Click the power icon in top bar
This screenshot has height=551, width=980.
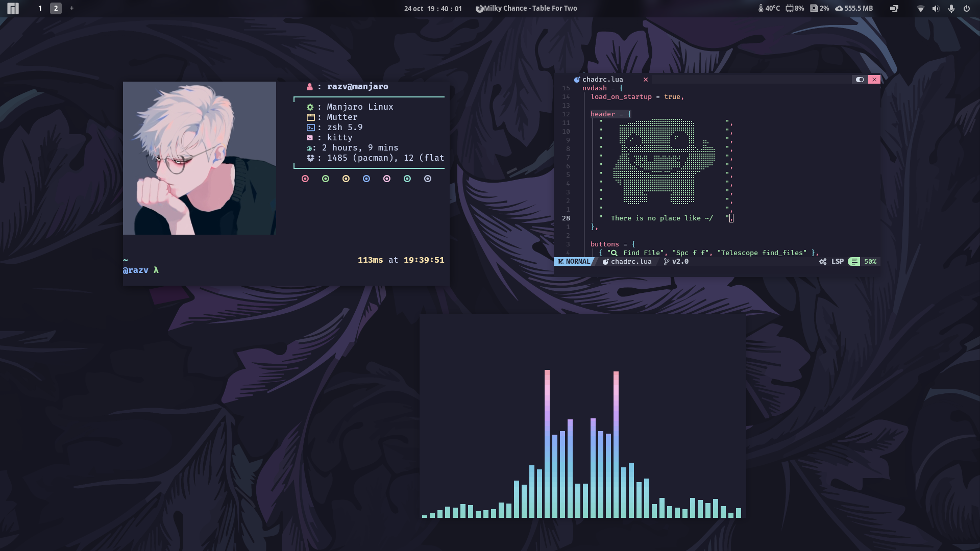tap(966, 8)
